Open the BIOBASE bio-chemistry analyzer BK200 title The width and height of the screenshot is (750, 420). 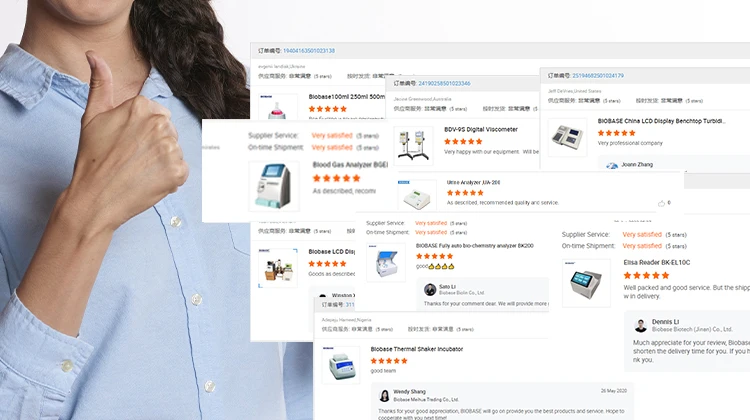click(474, 245)
